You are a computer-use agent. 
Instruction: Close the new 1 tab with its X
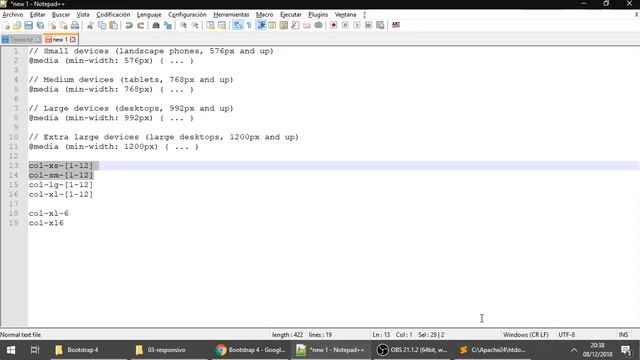click(73, 40)
